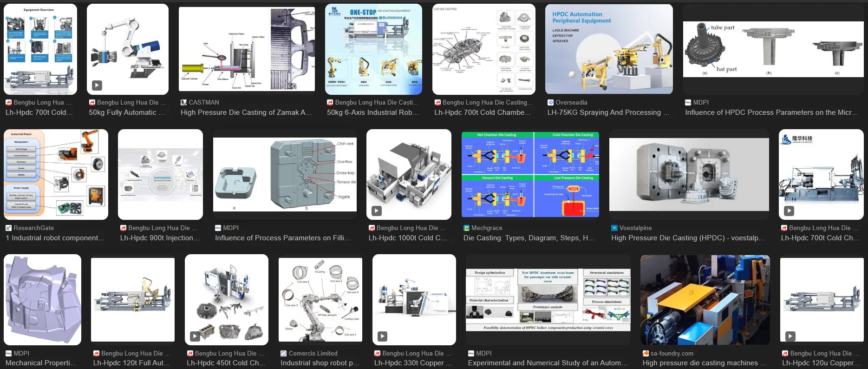Select the Hot Chamber Die Casting diagram image
868x369 pixels.
pos(530,174)
